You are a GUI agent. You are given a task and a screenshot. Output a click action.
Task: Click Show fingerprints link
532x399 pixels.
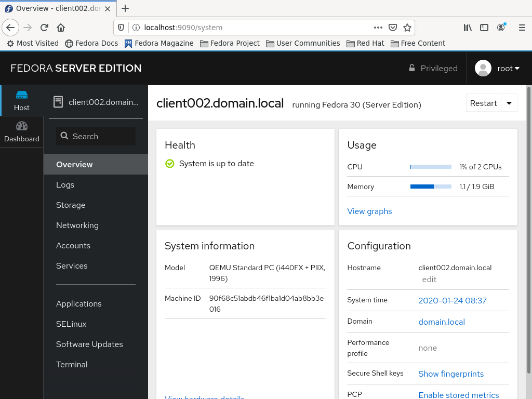[451, 374]
